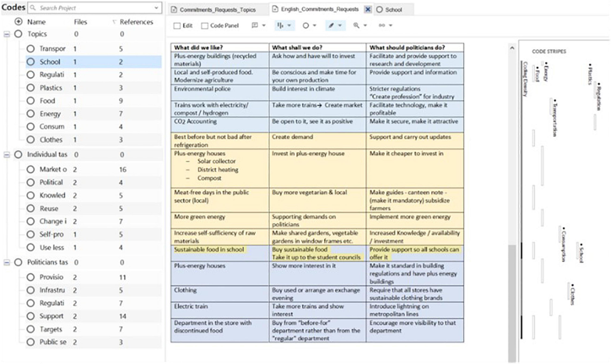The height and width of the screenshot is (364, 611).
Task: Click the code icon beside Reuse
Action: coord(30,208)
